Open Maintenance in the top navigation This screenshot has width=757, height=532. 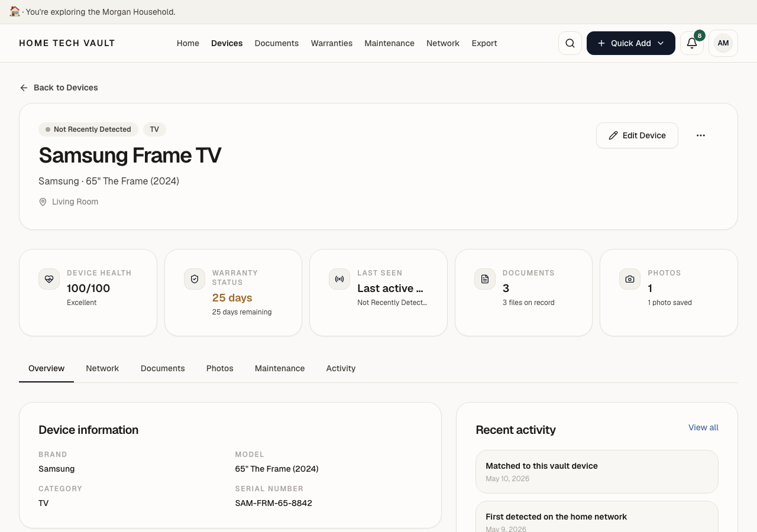389,43
